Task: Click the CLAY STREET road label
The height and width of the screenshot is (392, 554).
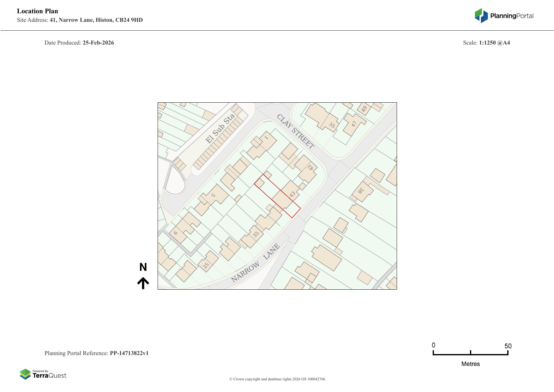Action: (295, 131)
